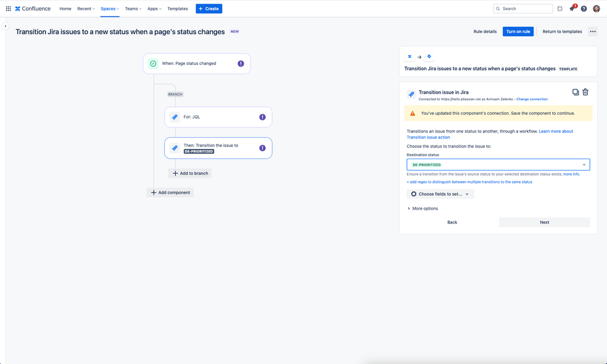
Task: Open the Apps dropdown menu
Action: (154, 9)
